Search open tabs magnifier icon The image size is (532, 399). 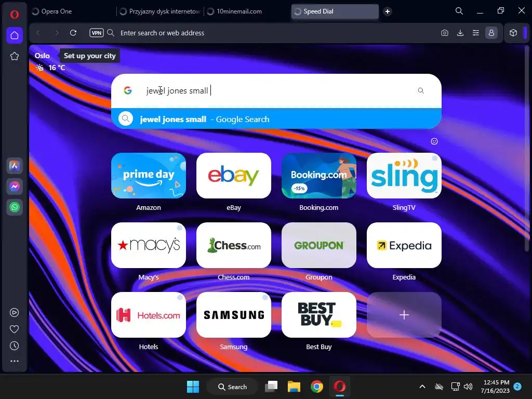459,11
